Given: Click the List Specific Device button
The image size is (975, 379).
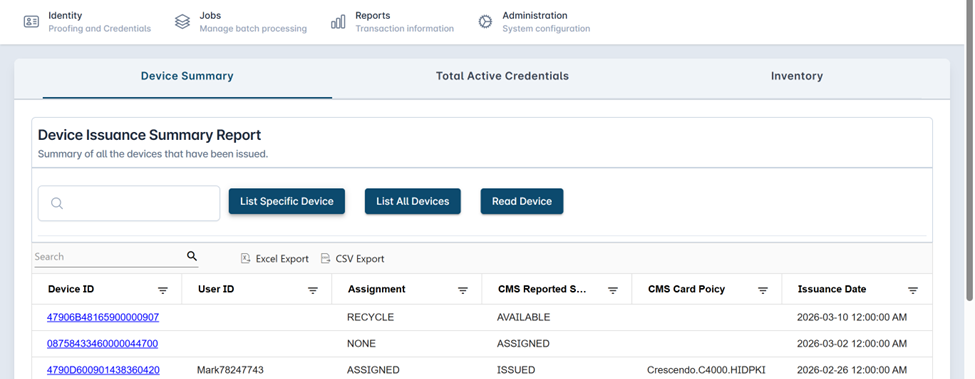Looking at the screenshot, I should [x=287, y=201].
